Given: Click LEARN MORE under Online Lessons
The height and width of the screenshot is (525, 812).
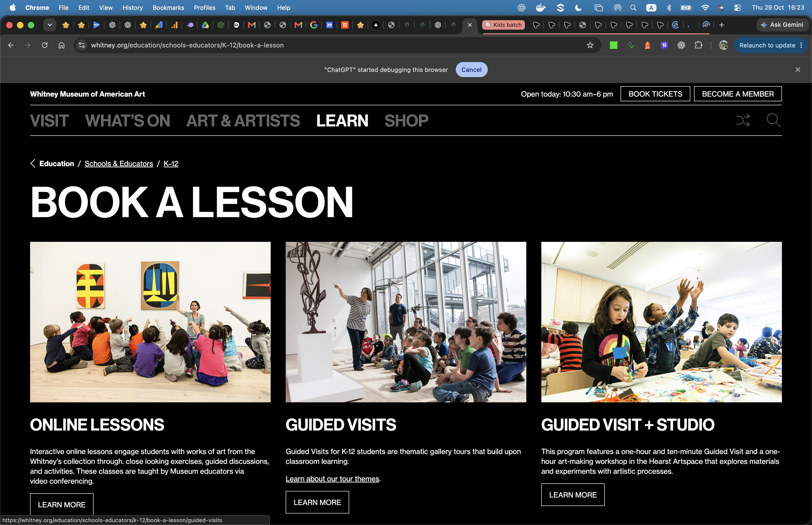Looking at the screenshot, I should tap(62, 504).
